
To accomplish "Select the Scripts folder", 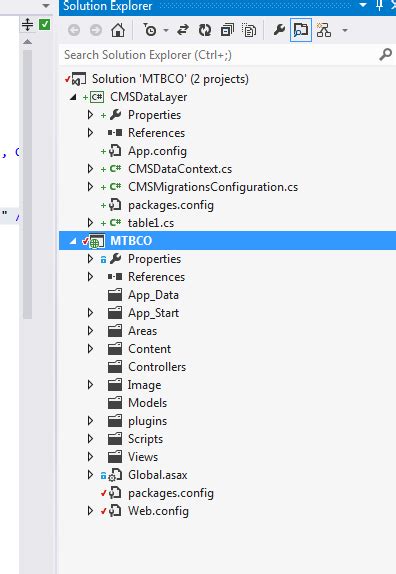I will point(145,439).
